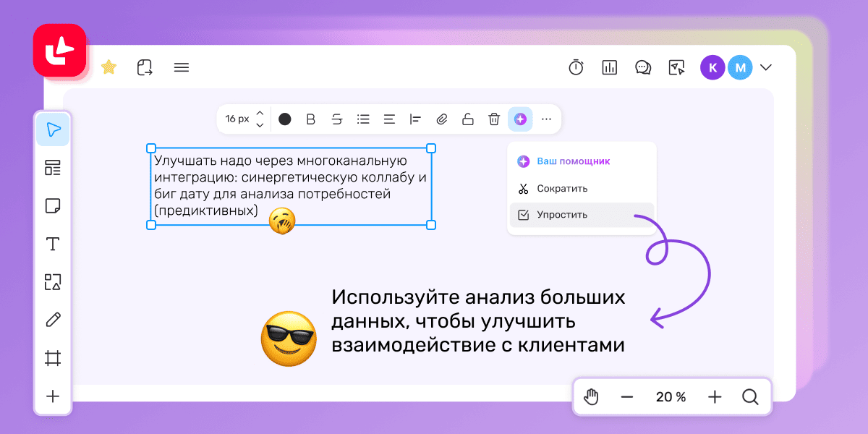Image resolution: width=868 pixels, height=434 pixels.
Task: Click the AI assistant sparkle icon
Action: (519, 119)
